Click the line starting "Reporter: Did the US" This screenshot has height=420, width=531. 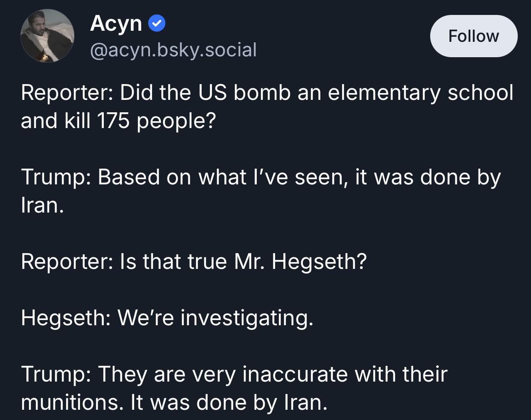pos(267,93)
